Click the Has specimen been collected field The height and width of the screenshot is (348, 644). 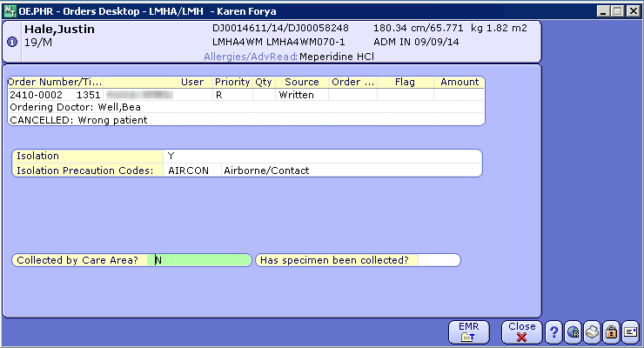tap(438, 260)
